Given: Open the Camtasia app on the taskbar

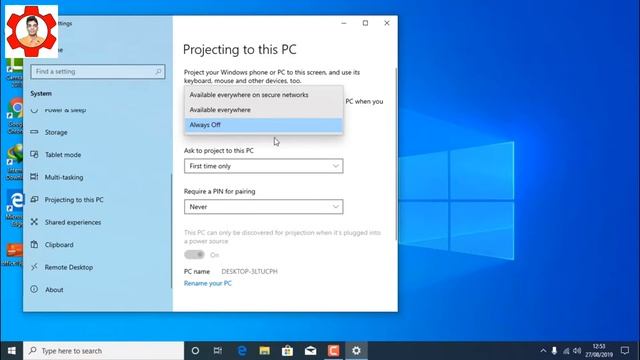Looking at the screenshot, I should 333,351.
